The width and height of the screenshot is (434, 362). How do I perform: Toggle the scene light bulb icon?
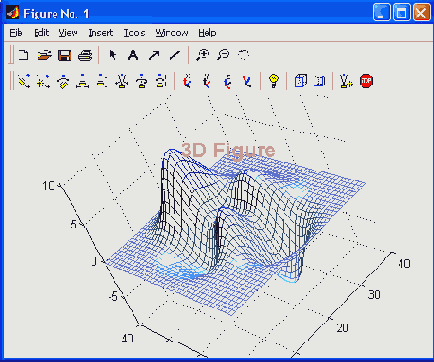(x=274, y=81)
